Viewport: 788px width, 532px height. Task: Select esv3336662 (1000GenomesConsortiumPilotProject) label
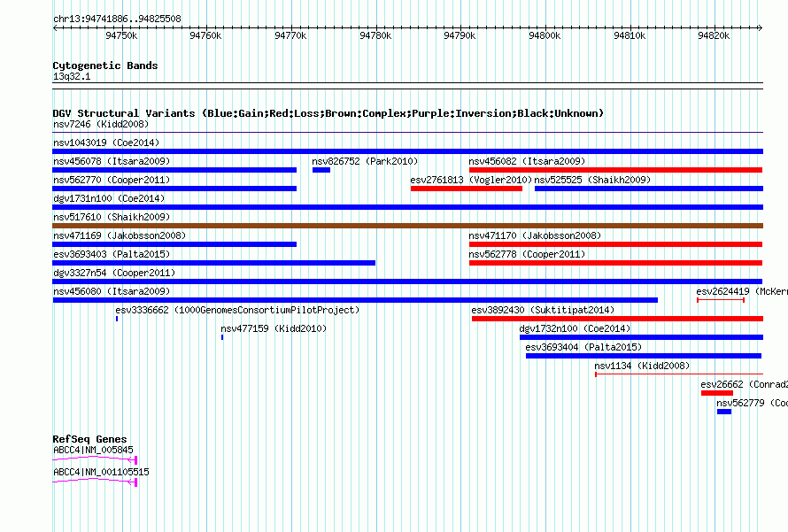237,310
